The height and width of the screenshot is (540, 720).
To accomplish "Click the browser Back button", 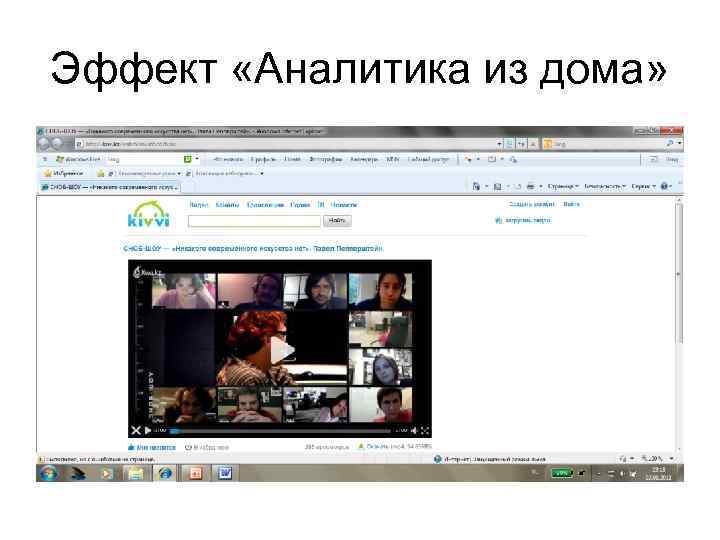I will click(x=45, y=144).
